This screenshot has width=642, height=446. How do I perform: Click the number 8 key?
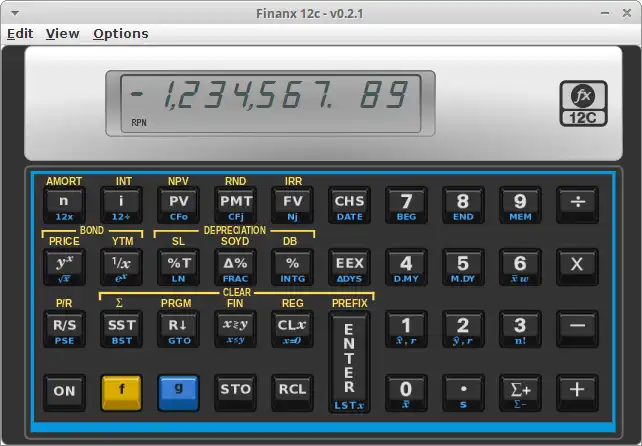pyautogui.click(x=463, y=205)
